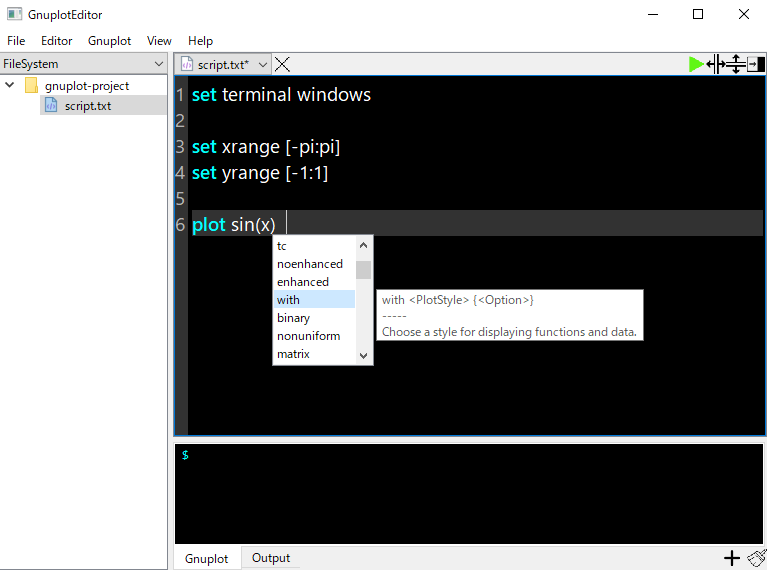767x570 pixels.
Task: Select script.txt in the file tree
Action: [88, 106]
